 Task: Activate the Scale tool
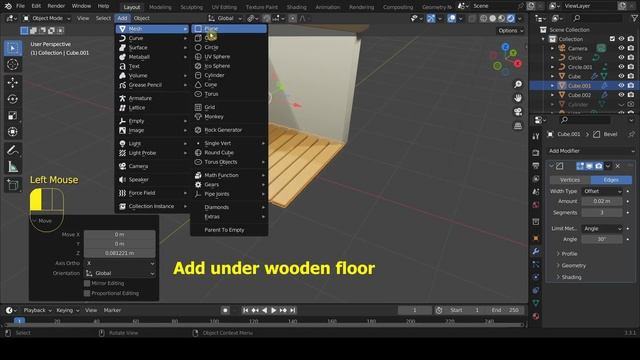pos(13,116)
